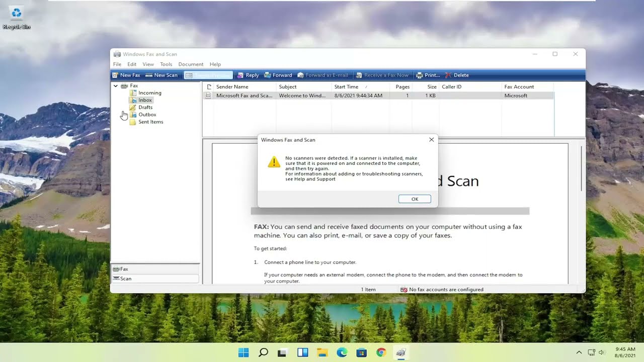Click the Delete toolbar button
Viewport: 644px width, 362px height.
coord(457,75)
